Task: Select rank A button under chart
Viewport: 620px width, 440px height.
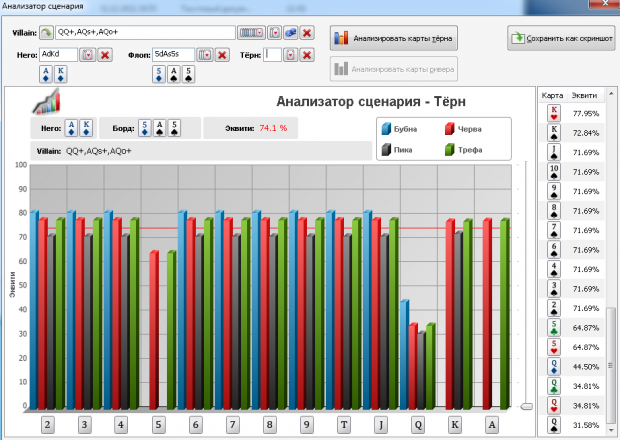Action: 492,425
